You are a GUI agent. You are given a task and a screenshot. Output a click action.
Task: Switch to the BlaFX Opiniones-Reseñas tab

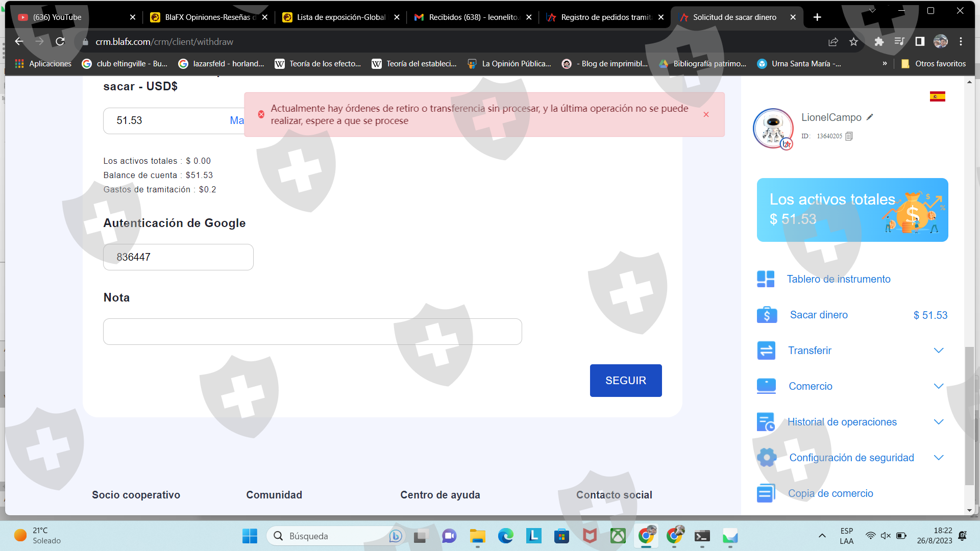(209, 17)
